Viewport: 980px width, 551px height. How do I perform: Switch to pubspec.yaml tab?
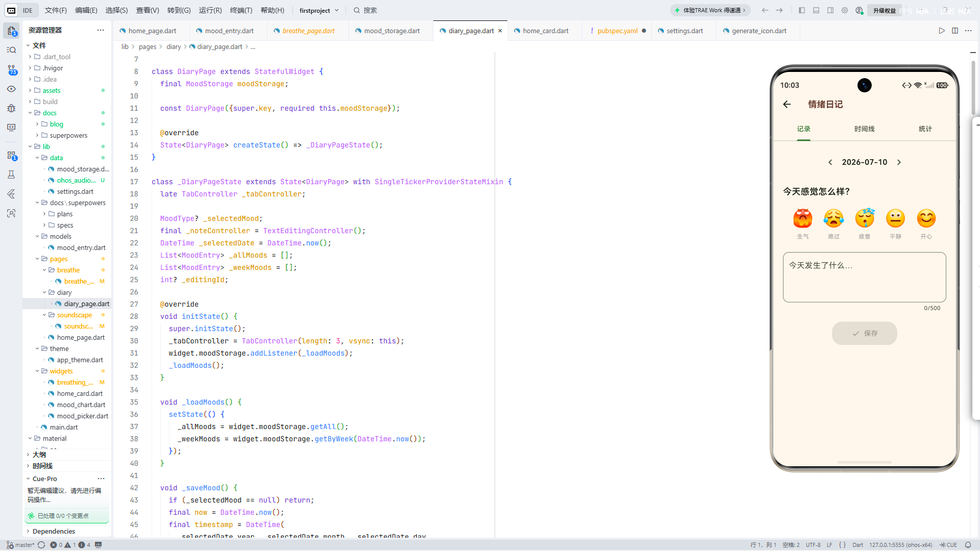617,31
